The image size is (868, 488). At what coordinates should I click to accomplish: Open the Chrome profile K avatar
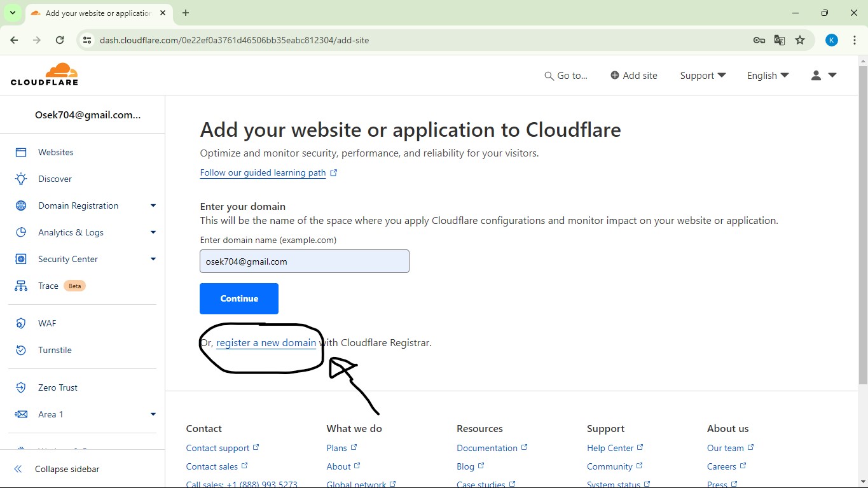tap(831, 40)
